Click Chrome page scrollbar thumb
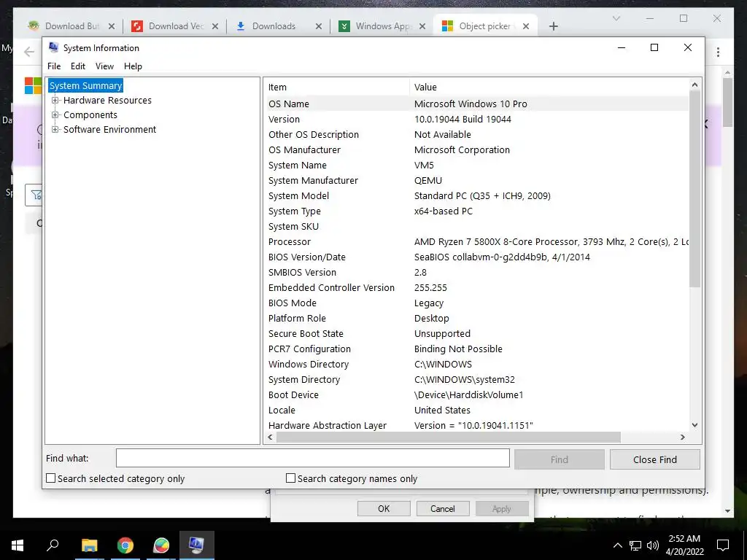 click(727, 102)
